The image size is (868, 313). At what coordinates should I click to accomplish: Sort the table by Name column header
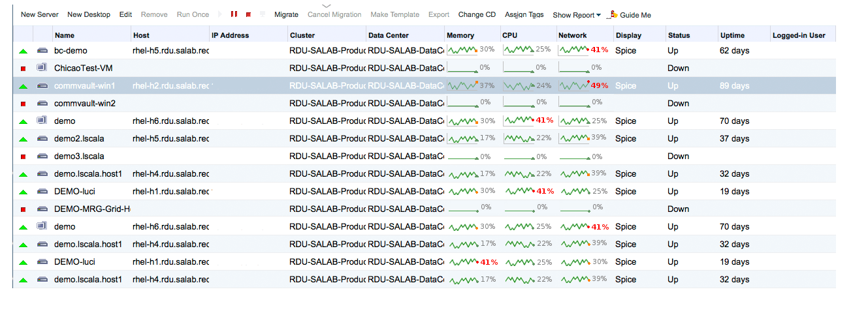pos(65,35)
